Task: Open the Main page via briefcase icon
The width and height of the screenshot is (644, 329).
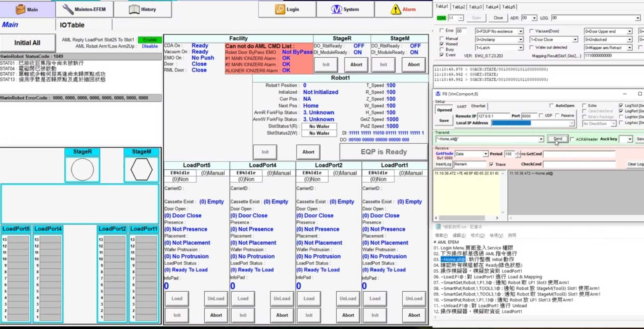Action: coord(28,9)
